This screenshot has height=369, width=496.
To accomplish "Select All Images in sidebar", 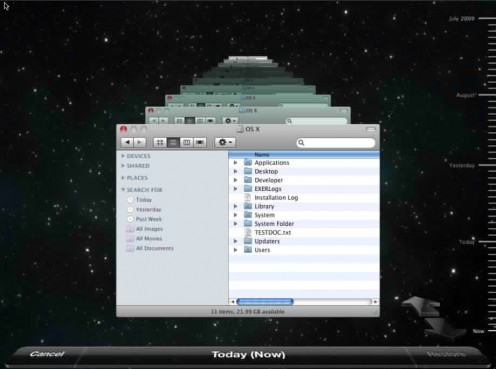I will [149, 229].
